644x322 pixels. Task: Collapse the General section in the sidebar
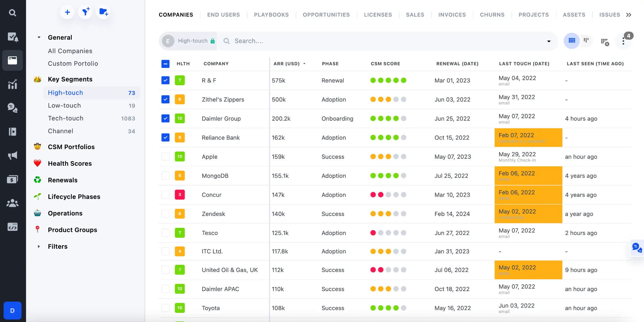[x=39, y=37]
